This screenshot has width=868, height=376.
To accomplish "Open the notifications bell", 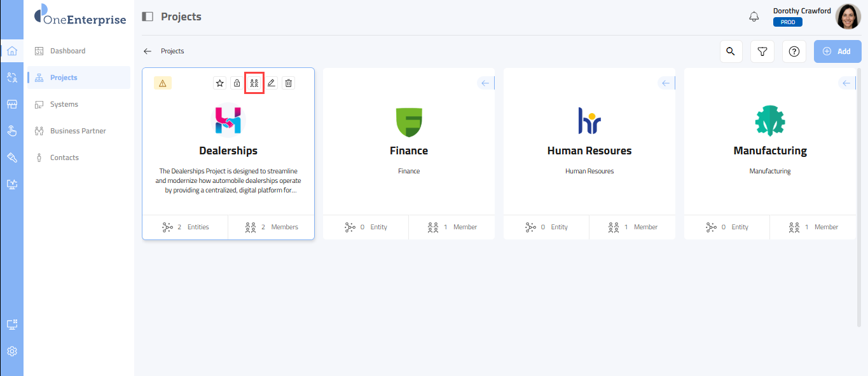I will (x=754, y=17).
